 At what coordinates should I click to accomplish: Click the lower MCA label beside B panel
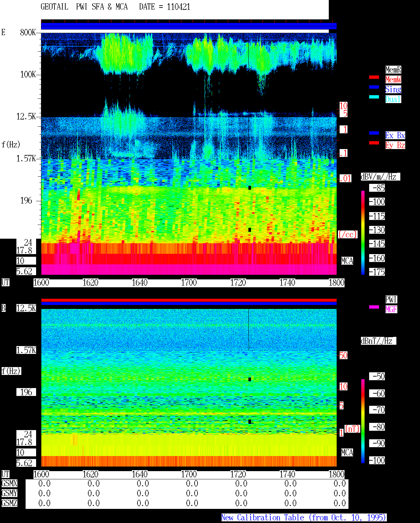coord(347,453)
